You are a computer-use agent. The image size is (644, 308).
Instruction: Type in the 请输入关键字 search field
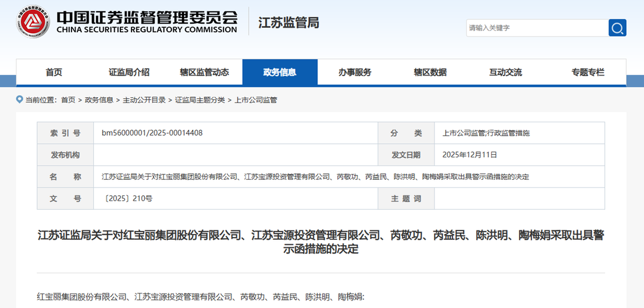[x=536, y=28]
